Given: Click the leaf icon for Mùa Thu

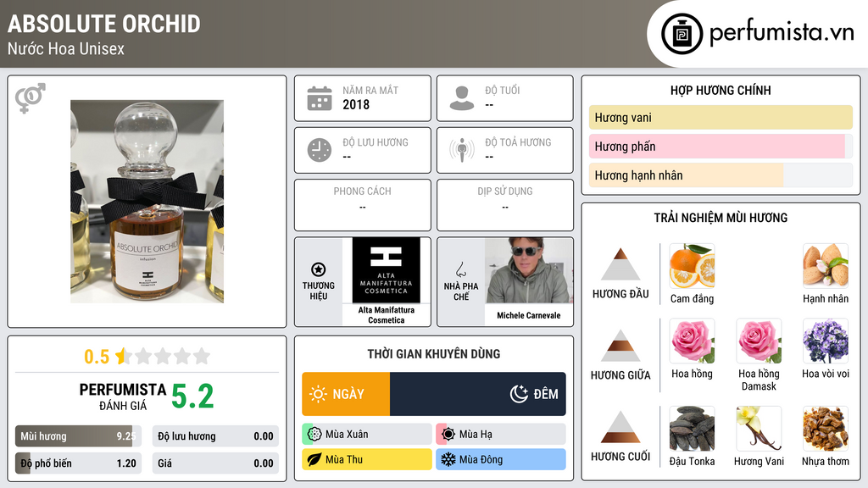Looking at the screenshot, I should (x=314, y=459).
